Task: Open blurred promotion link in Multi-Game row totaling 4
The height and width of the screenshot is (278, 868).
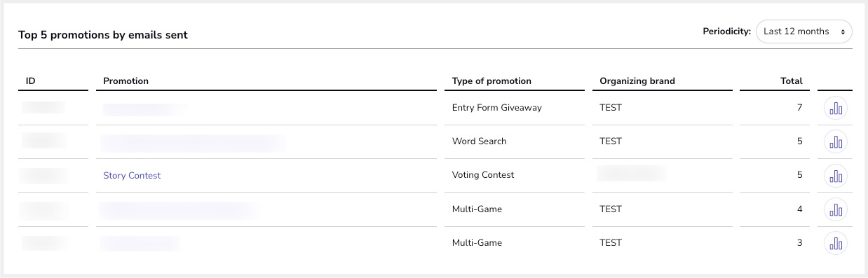Action: pos(179,209)
